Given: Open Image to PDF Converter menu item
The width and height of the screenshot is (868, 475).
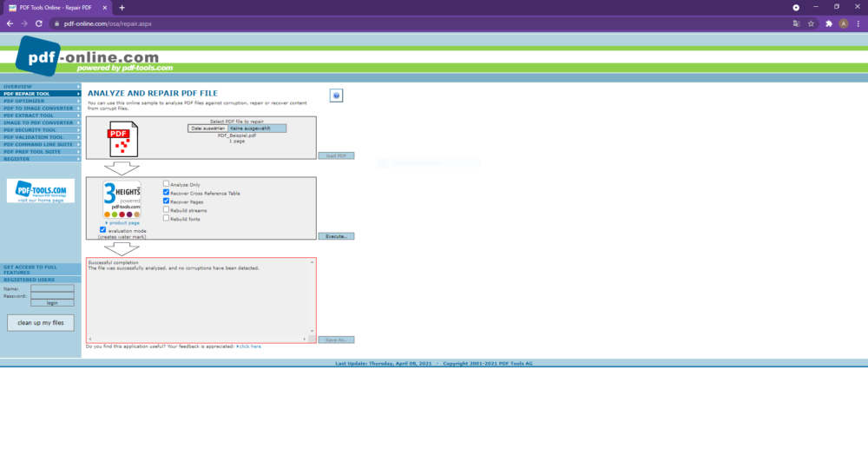Looking at the screenshot, I should click(x=41, y=122).
